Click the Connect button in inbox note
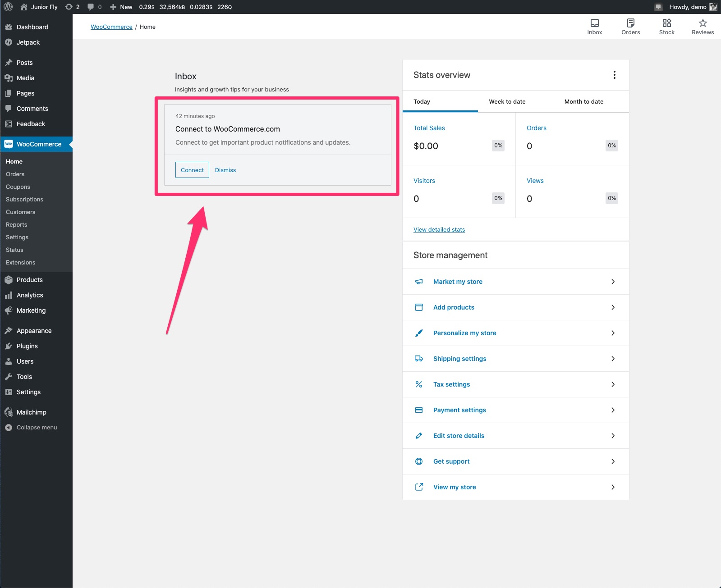Image resolution: width=721 pixels, height=588 pixels. tap(192, 170)
